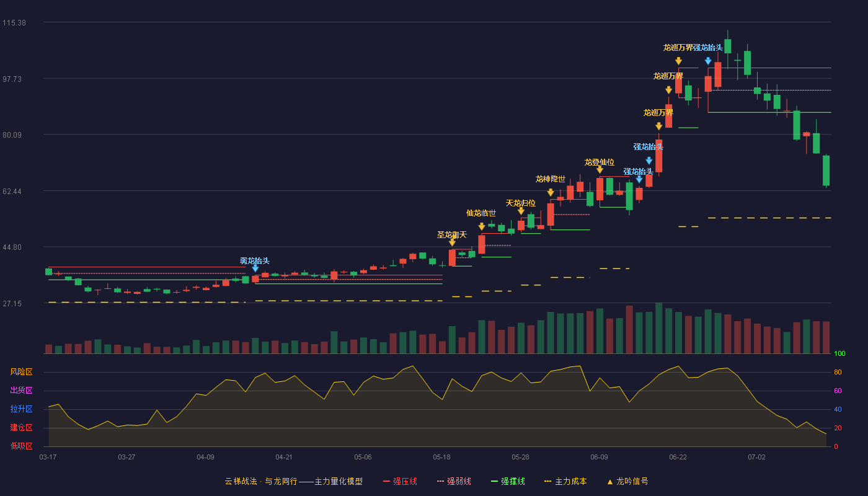This screenshot has height=496, width=868.
Task: Select the 80.09 price axis label
Action: coord(14,135)
